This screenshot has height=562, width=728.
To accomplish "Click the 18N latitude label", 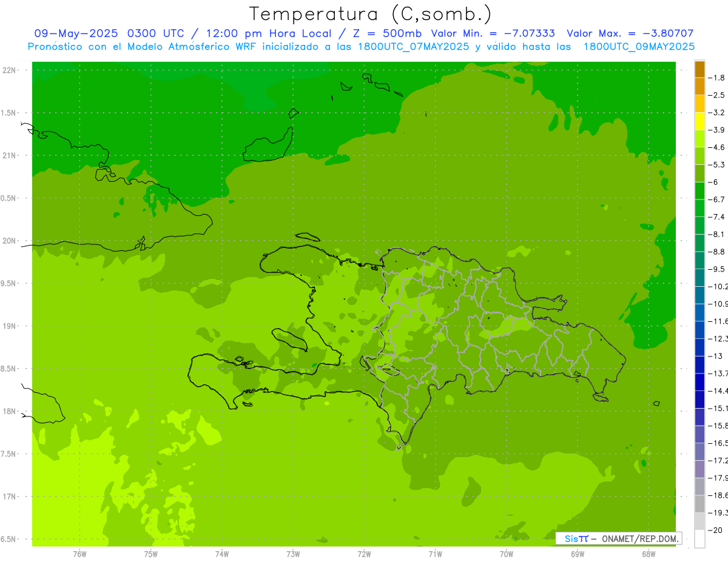I will tap(9, 411).
